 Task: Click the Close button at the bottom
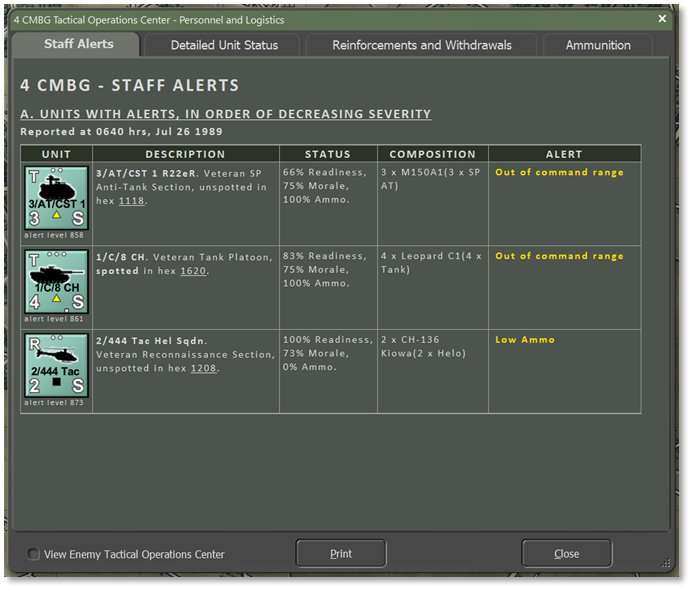click(x=566, y=554)
